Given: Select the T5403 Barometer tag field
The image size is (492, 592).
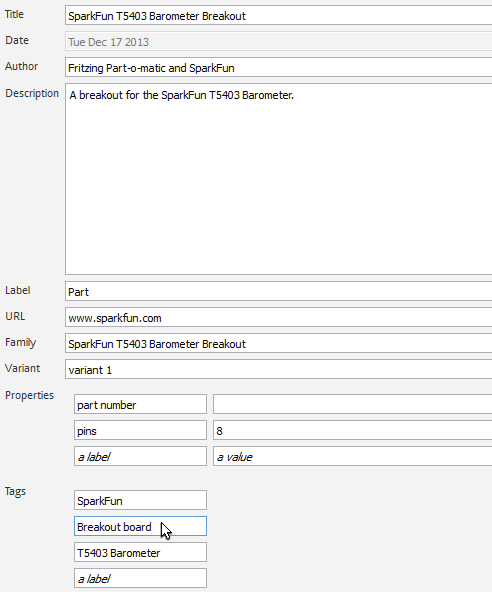Looking at the screenshot, I should click(140, 552).
